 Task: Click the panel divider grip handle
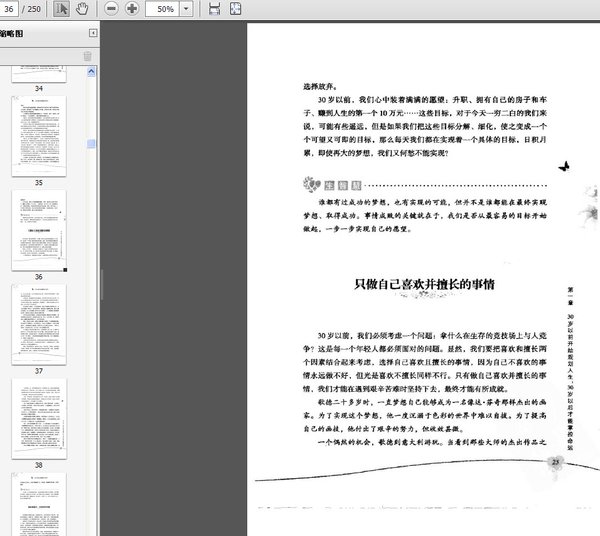pyautogui.click(x=101, y=285)
